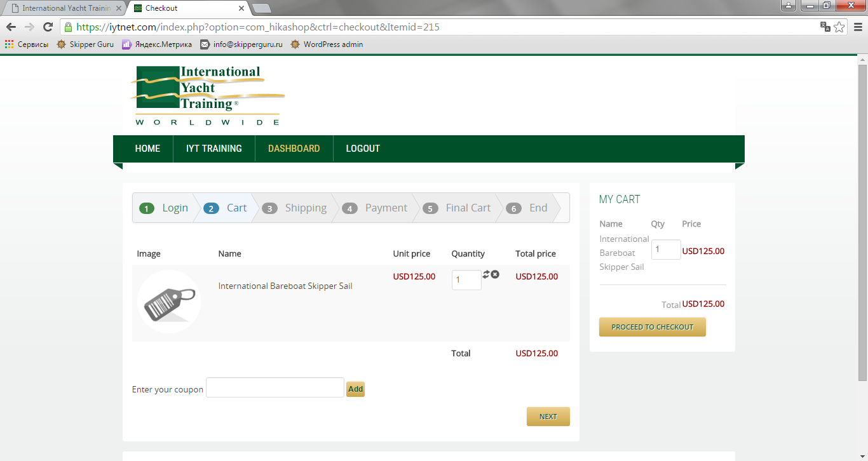The width and height of the screenshot is (868, 461).
Task: Click Enter your coupon label
Action: tap(168, 389)
